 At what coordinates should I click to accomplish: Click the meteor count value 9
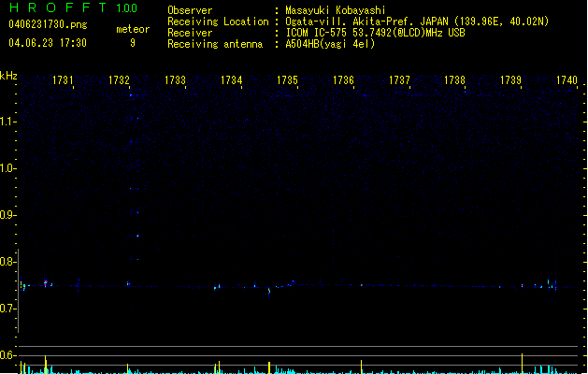133,43
